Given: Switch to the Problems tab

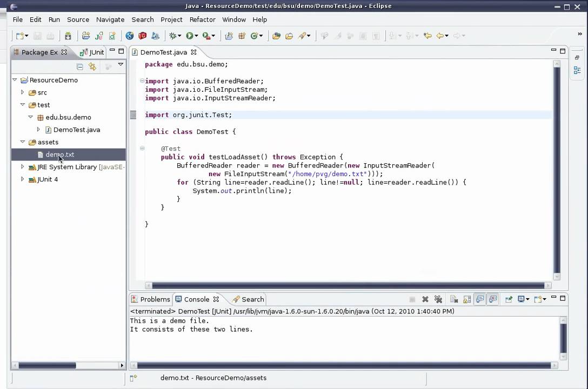Looking at the screenshot, I should point(150,299).
